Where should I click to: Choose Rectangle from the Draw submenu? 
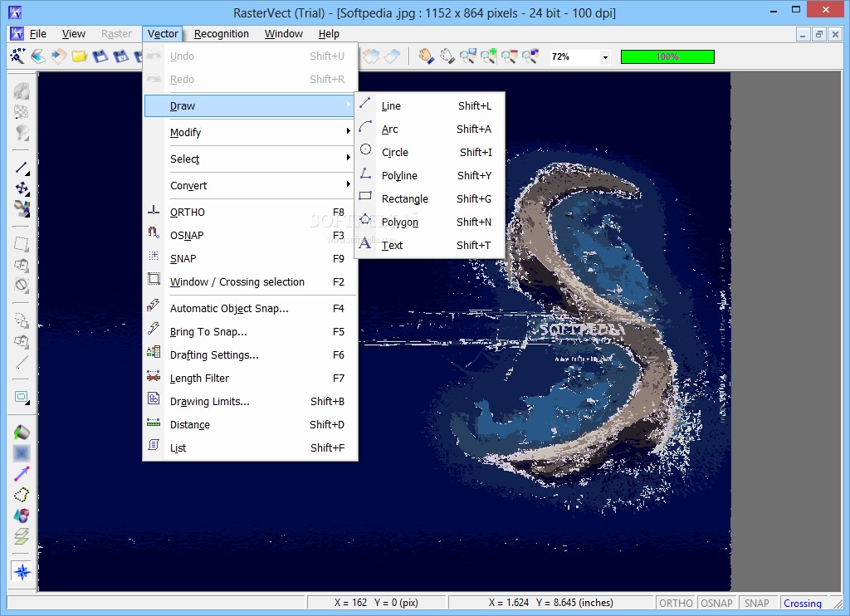click(430, 199)
